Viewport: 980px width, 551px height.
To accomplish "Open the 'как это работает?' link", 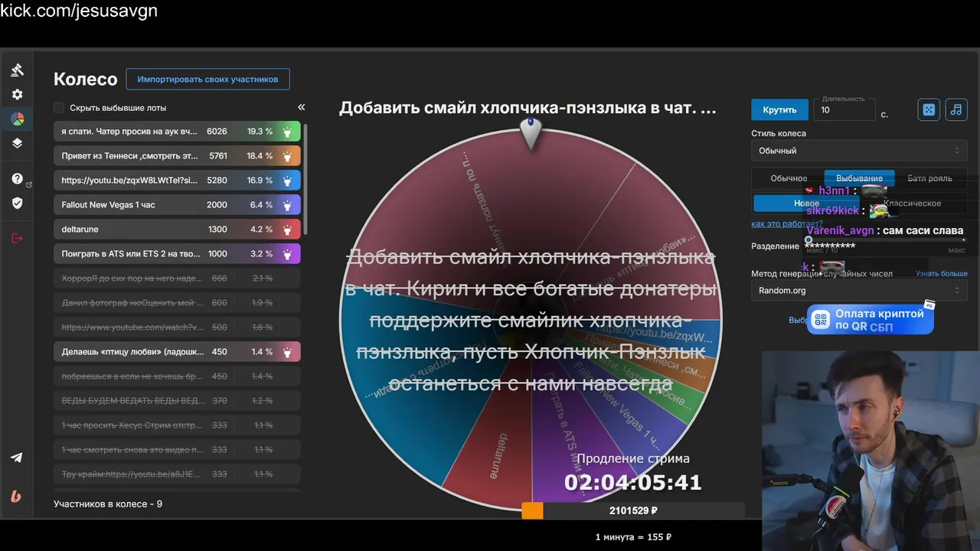I will click(787, 223).
